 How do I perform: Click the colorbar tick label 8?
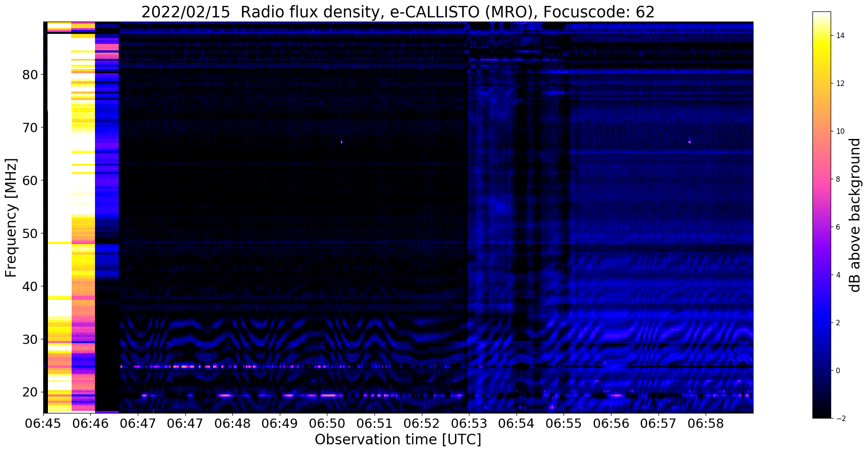pyautogui.click(x=838, y=179)
